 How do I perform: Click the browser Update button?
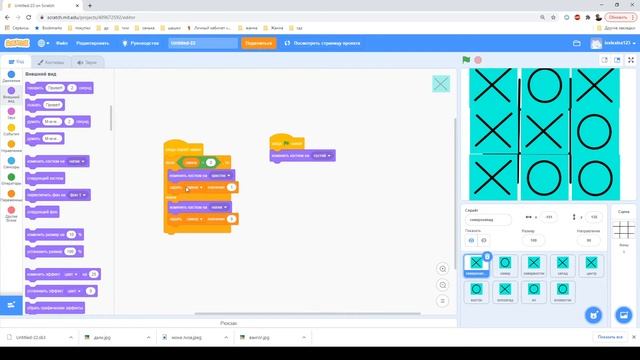click(620, 17)
